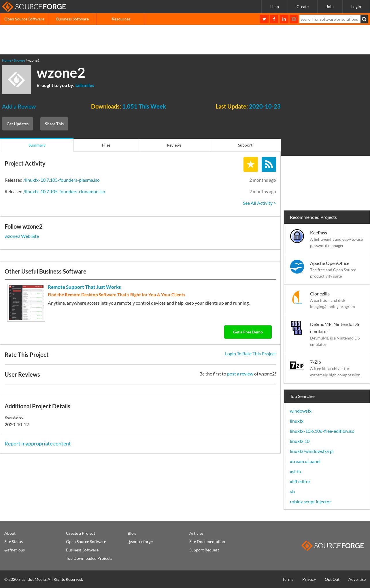Select windowsfx top search
This screenshot has width=370, height=588.
tap(301, 411)
